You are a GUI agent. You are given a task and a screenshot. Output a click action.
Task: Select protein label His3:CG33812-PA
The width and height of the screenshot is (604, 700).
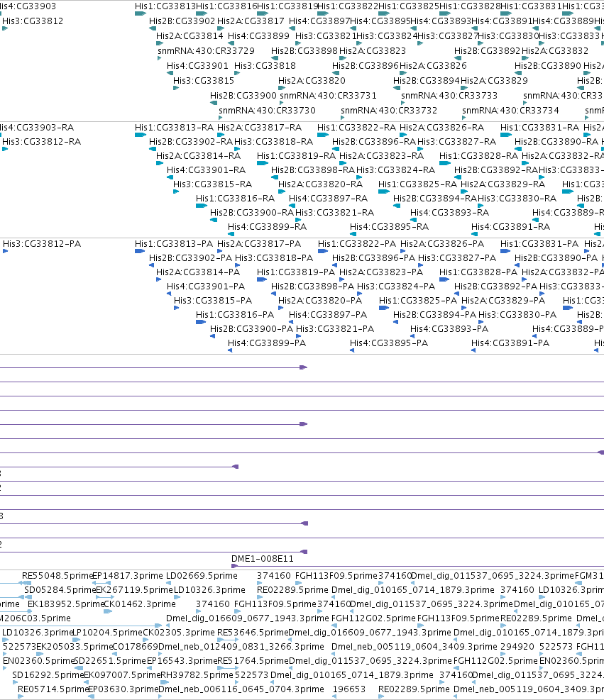coord(42,244)
